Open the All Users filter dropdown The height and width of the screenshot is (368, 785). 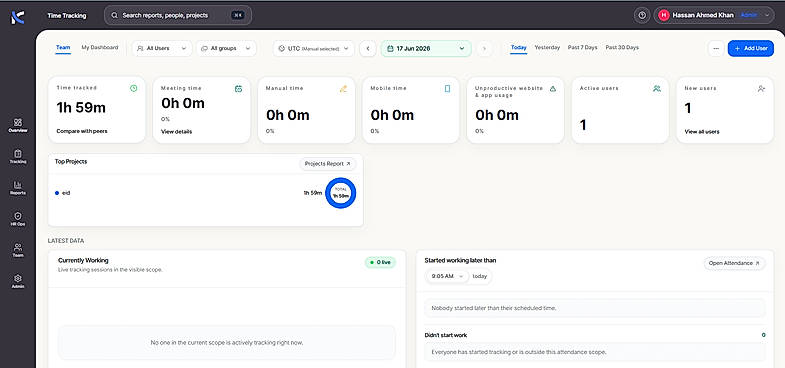[x=162, y=49]
